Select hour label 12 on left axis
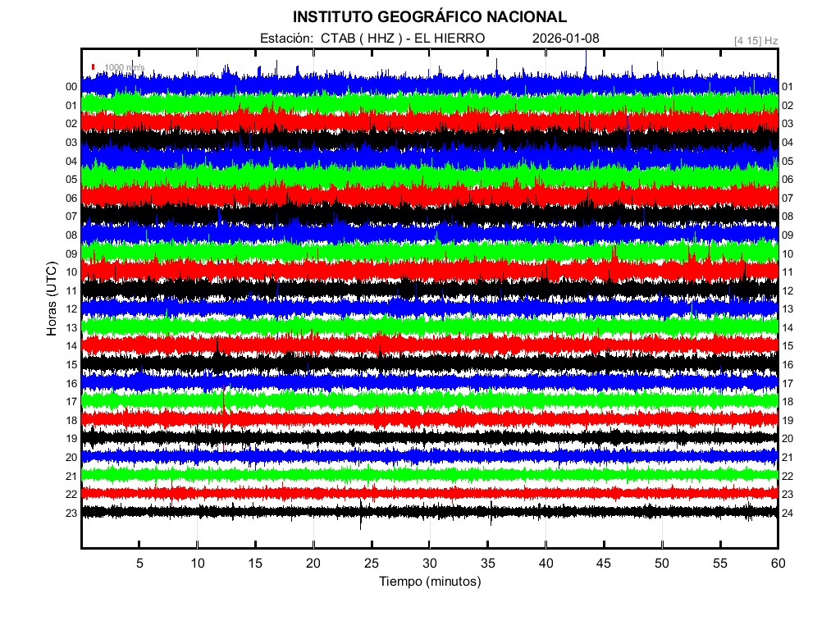 71,309
